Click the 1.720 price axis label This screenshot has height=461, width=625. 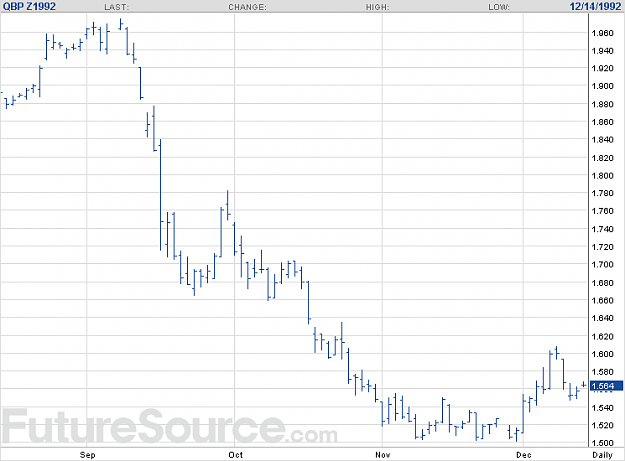[x=603, y=247]
